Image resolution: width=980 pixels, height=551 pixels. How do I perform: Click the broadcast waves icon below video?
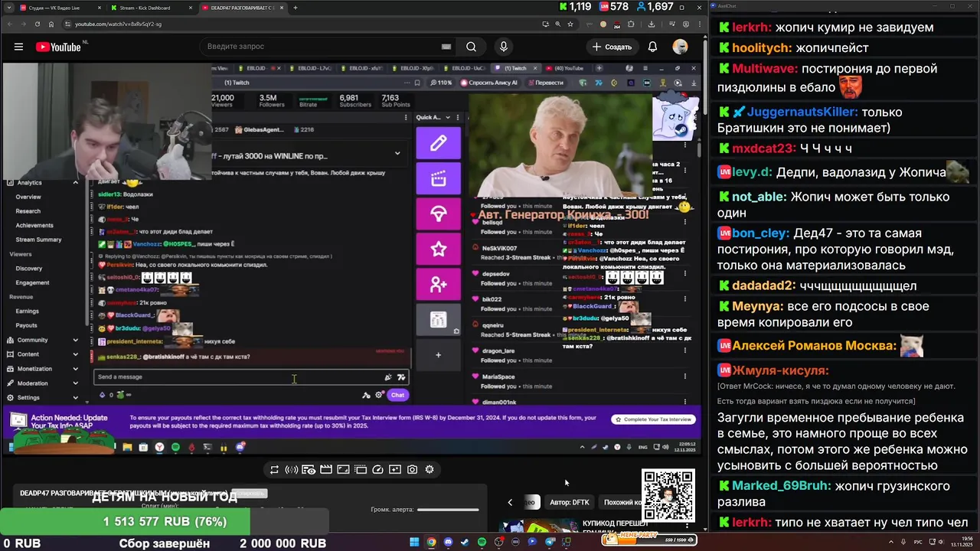(291, 469)
